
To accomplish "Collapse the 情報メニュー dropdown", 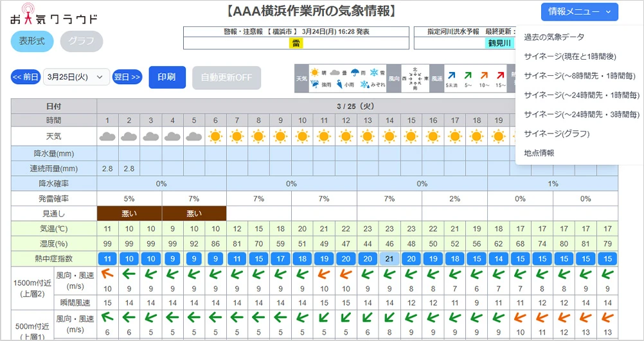I will [x=580, y=12].
